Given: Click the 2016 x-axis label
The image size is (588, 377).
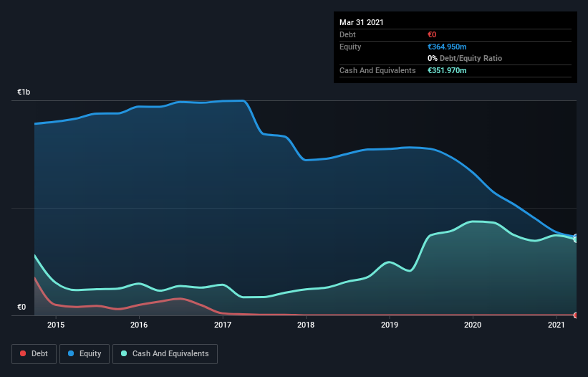Looking at the screenshot, I should pyautogui.click(x=139, y=325).
